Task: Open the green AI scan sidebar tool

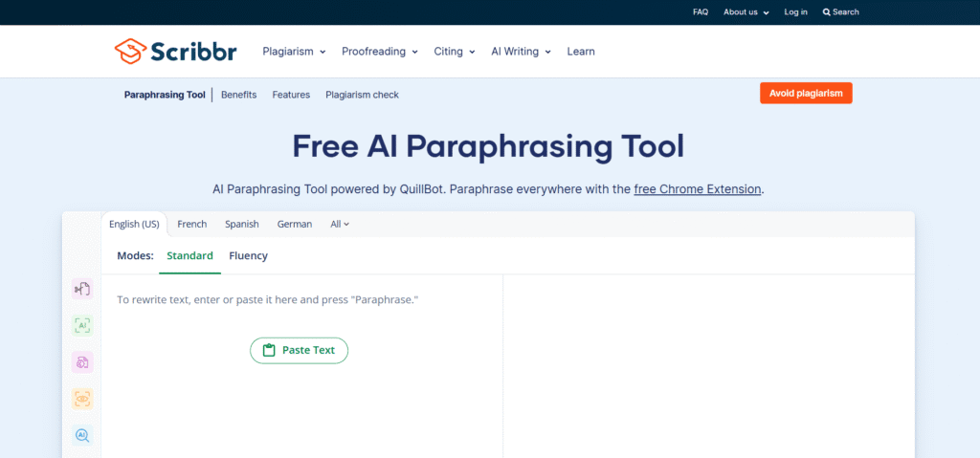Action: 82,325
